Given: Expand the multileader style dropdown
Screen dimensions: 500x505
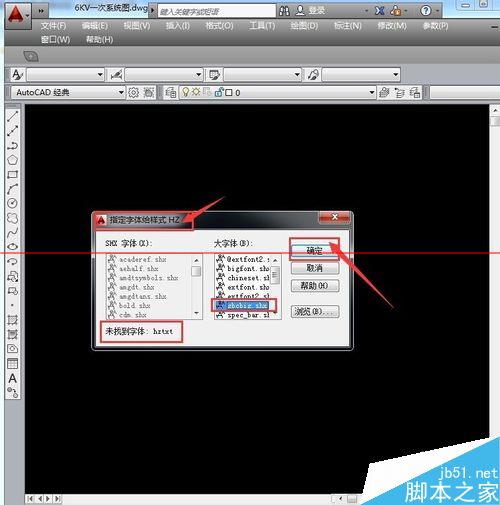Looking at the screenshot, I should (x=395, y=75).
